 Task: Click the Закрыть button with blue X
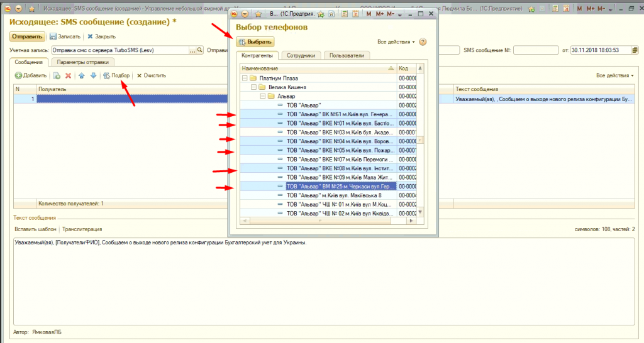101,36
